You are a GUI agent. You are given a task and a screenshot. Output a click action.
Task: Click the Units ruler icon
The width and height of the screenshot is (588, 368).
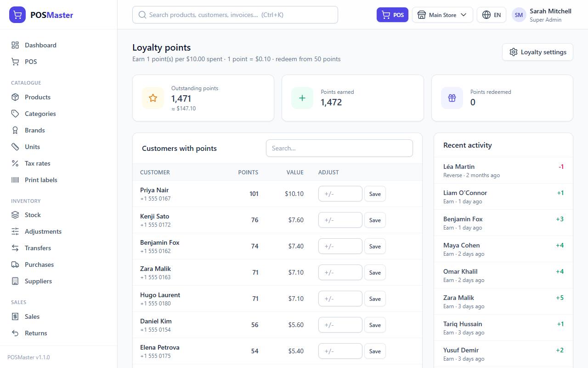pos(15,147)
